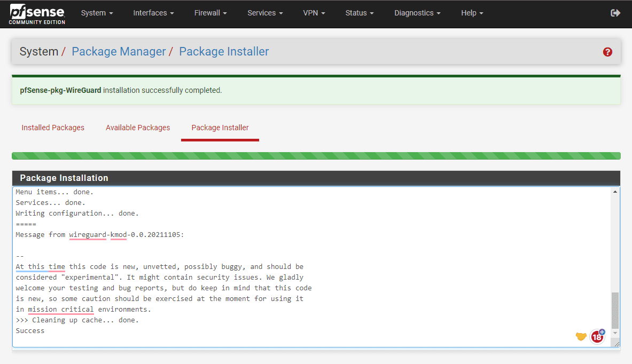Click the pfSense Community Edition logo
The height and width of the screenshot is (364, 632).
pos(37,14)
